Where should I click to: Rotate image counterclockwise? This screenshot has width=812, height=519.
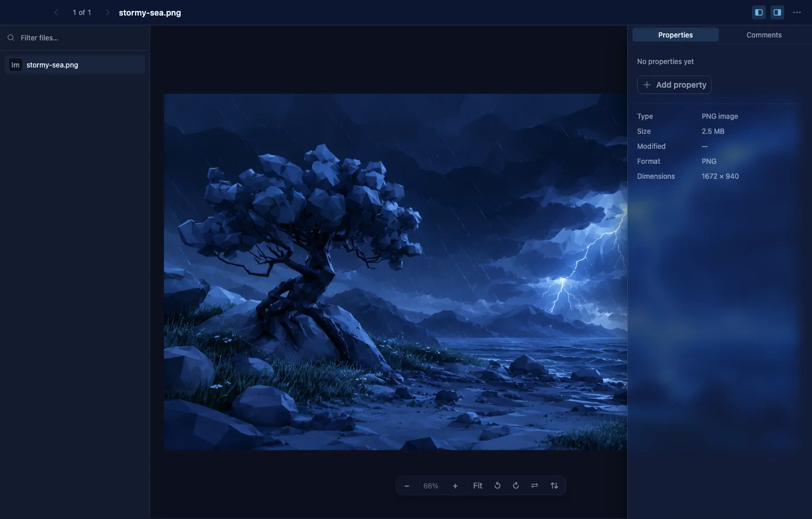pyautogui.click(x=497, y=486)
